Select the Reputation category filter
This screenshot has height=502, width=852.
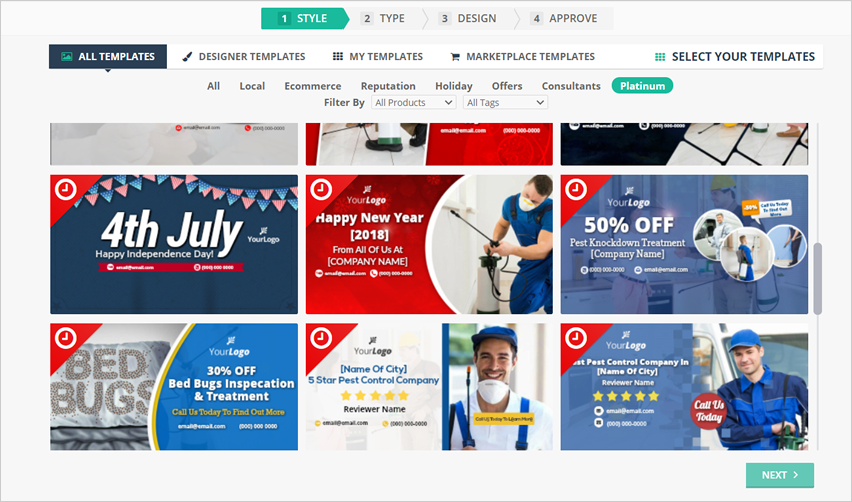[388, 86]
